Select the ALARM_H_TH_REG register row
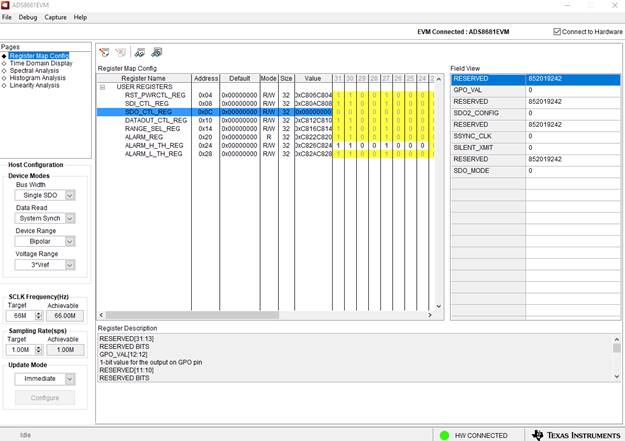Screen dimensions: 625x441 [x=265, y=146]
